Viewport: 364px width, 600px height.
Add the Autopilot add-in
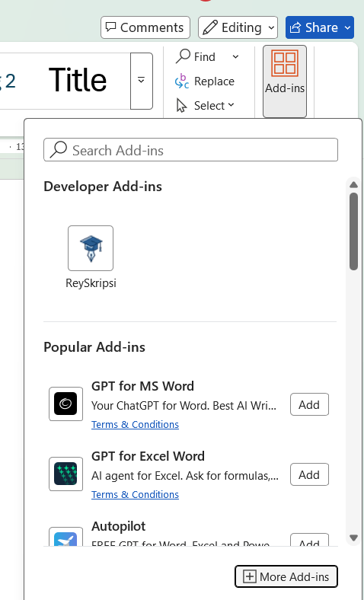click(309, 540)
